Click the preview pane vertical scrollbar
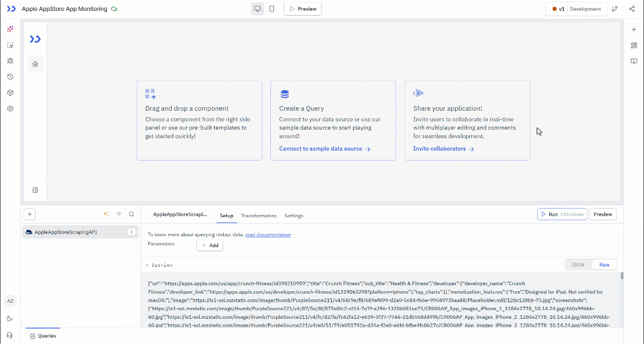The image size is (644, 344). 622,276
